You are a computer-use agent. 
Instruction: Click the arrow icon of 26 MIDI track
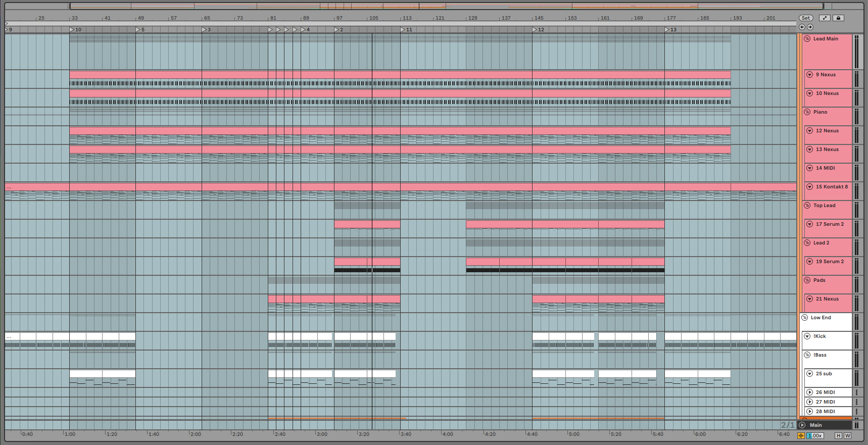coord(809,392)
